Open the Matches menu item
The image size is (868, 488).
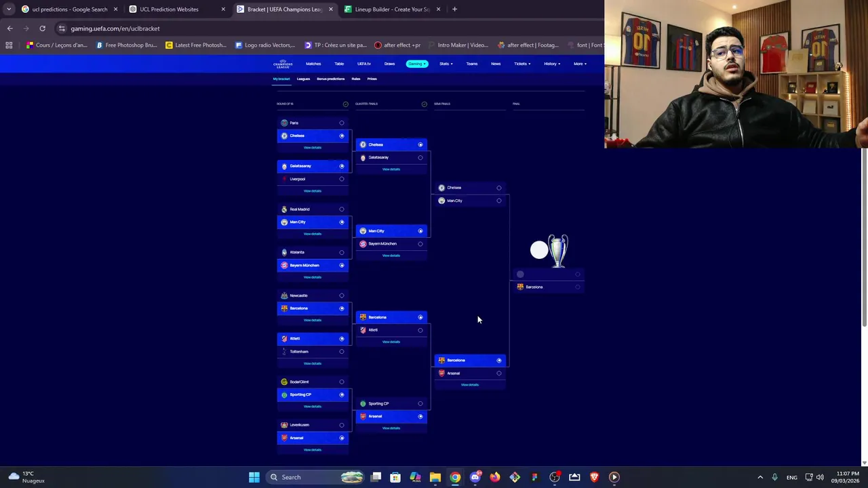[313, 64]
